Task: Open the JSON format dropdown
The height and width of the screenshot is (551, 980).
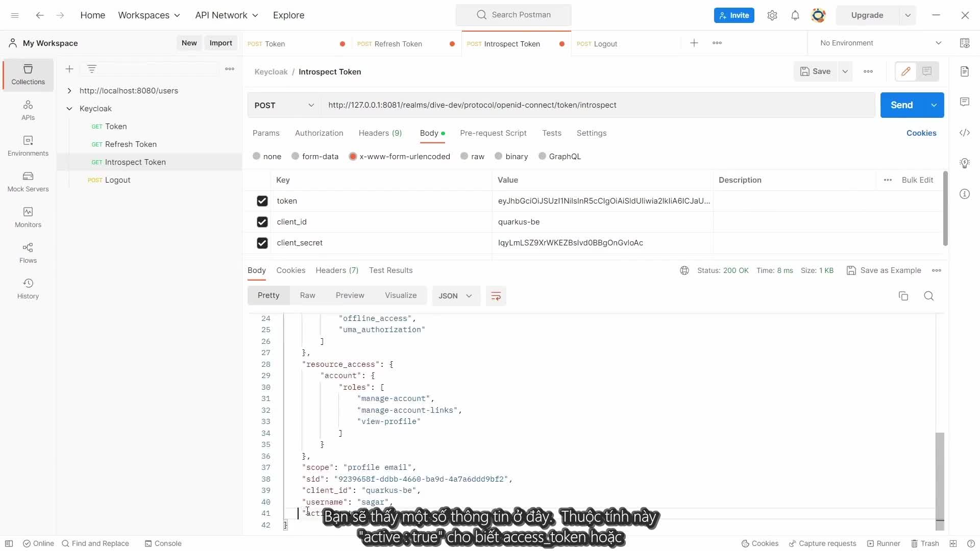Action: click(455, 296)
